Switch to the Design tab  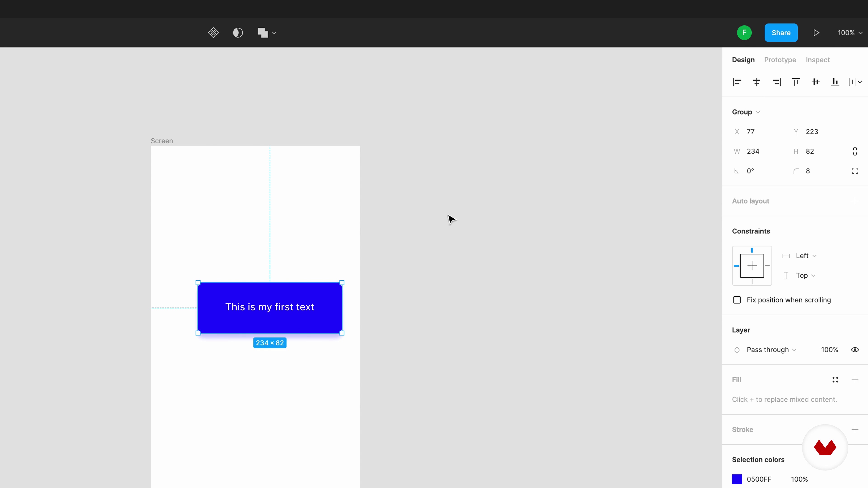[743, 60]
